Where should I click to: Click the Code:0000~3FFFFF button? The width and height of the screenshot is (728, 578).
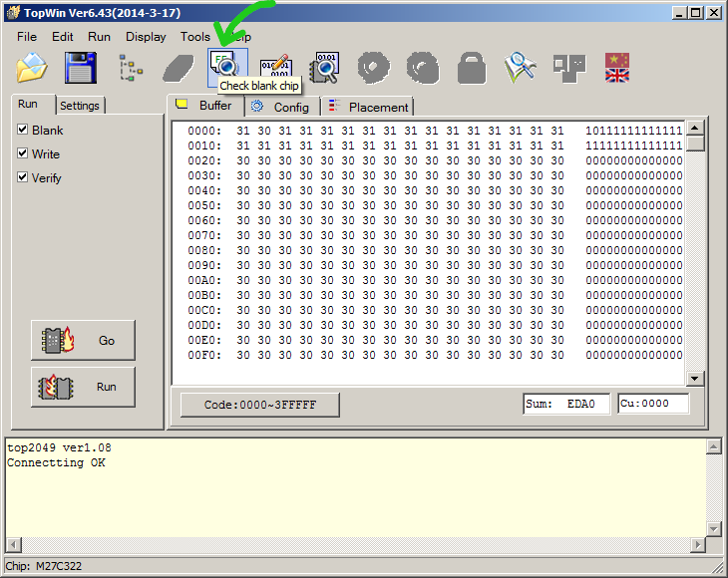point(259,405)
